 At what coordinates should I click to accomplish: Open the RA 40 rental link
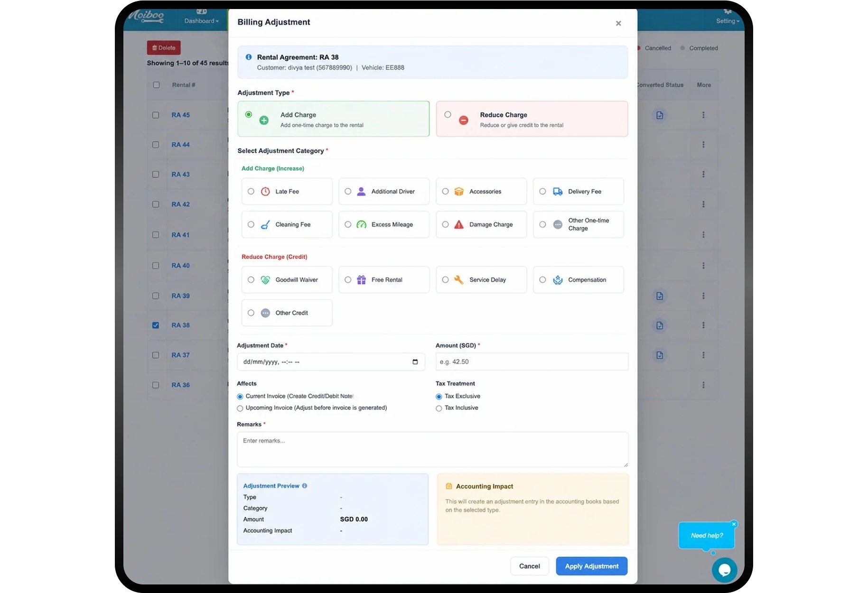tap(180, 266)
